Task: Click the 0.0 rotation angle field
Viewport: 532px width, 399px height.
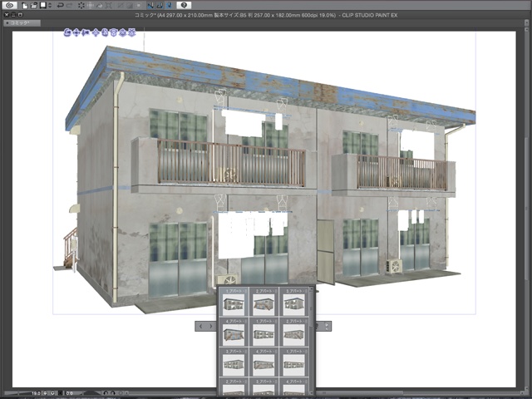Action: tap(70, 393)
